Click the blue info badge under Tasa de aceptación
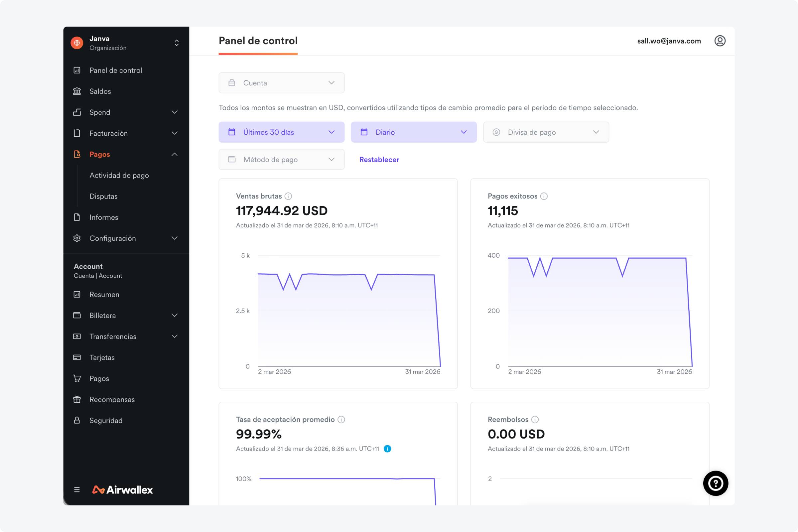 point(387,448)
